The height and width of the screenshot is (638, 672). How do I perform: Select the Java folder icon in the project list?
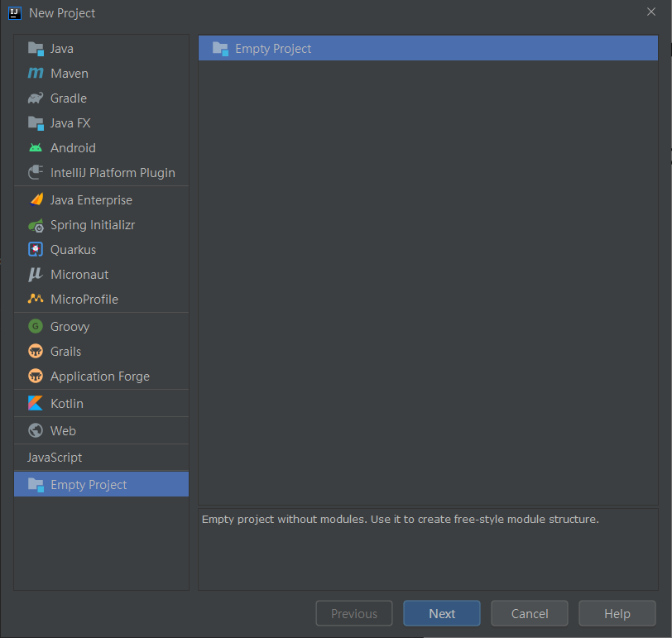36,49
